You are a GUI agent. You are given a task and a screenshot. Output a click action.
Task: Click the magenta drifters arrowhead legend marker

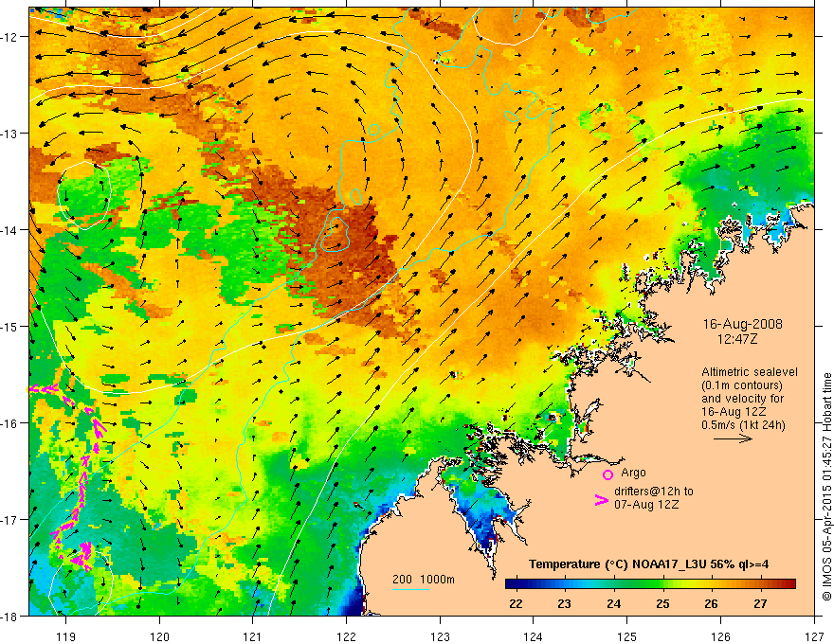pos(602,500)
